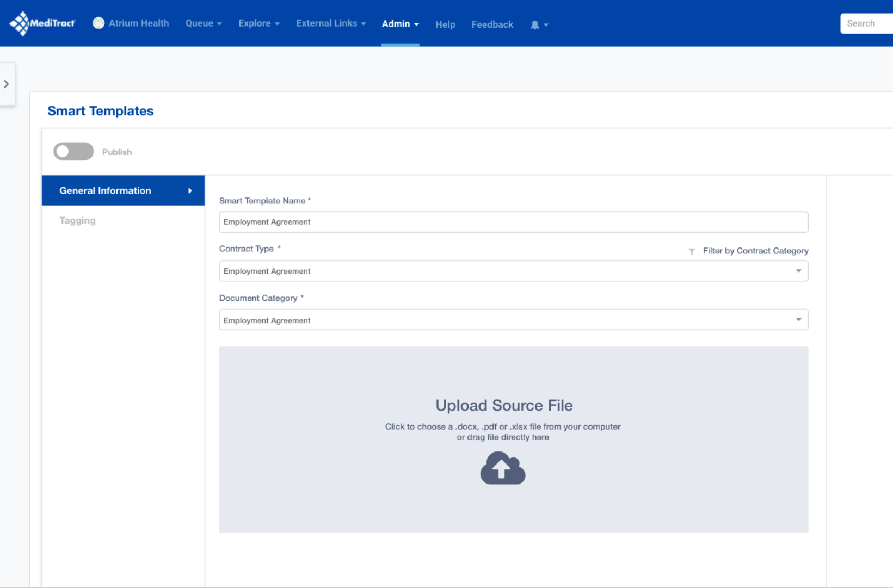The height and width of the screenshot is (588, 893).
Task: Open the Explore dropdown
Action: 258,23
